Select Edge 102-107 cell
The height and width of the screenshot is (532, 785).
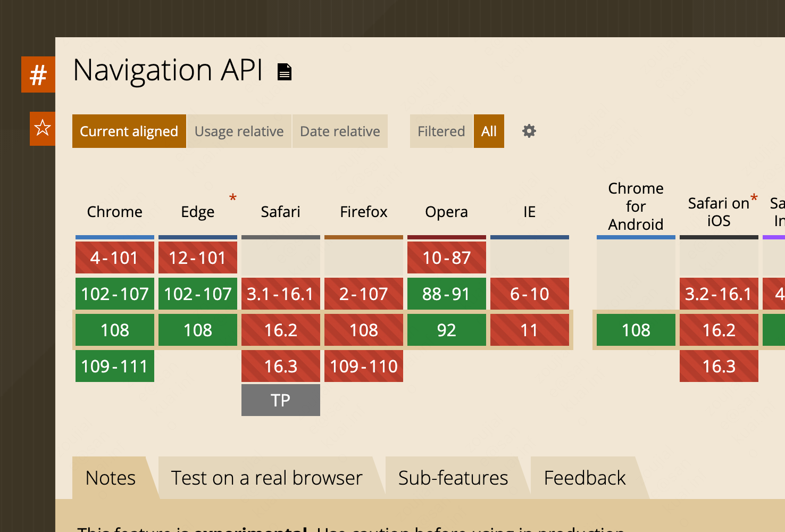198,294
